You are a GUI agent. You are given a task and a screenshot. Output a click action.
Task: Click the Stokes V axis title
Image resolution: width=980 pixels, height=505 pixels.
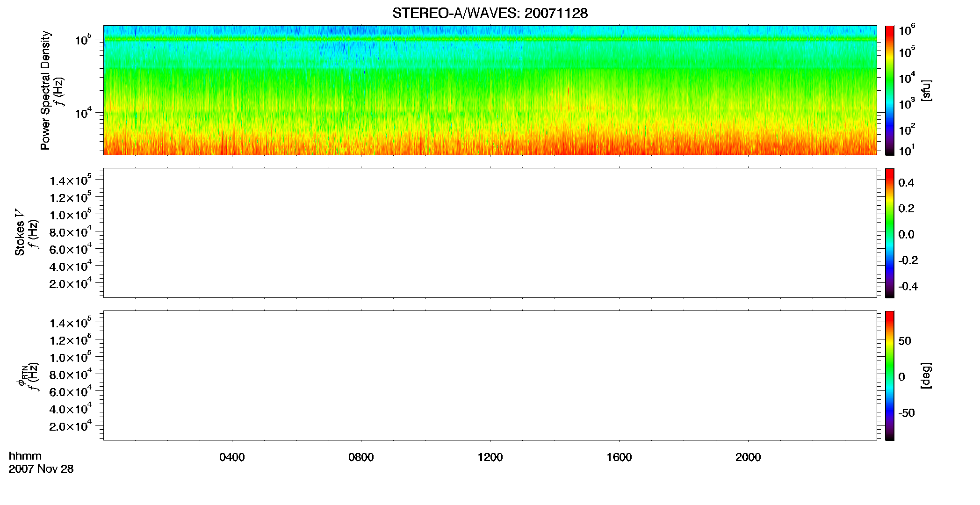pos(20,232)
